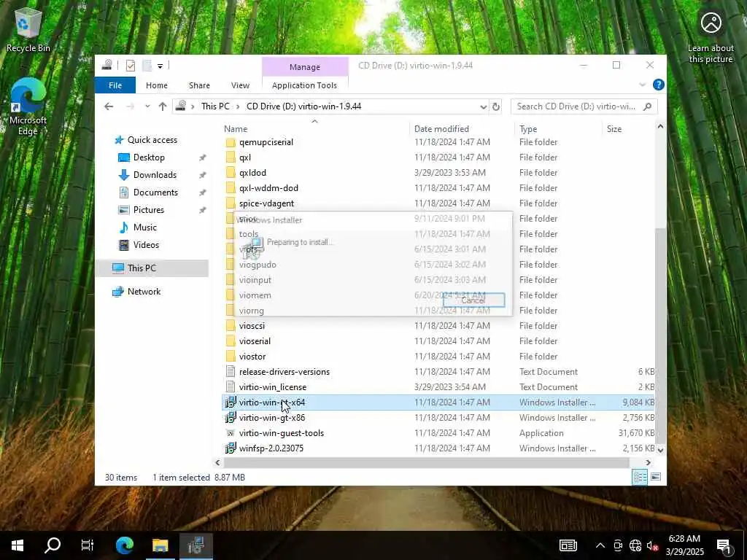
Task: Open taskbar Search
Action: click(x=53, y=545)
